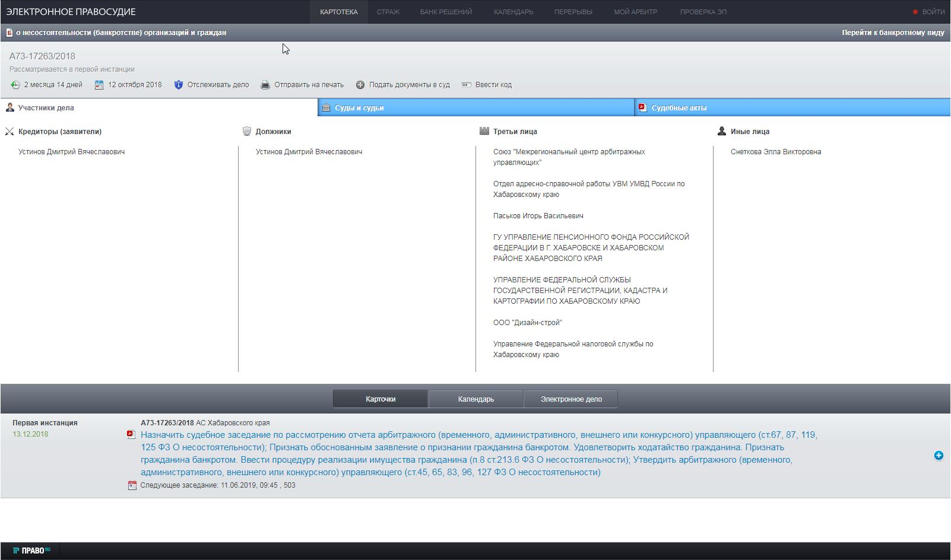
Task: Switch to Суды и судьи tab
Action: pyautogui.click(x=359, y=108)
